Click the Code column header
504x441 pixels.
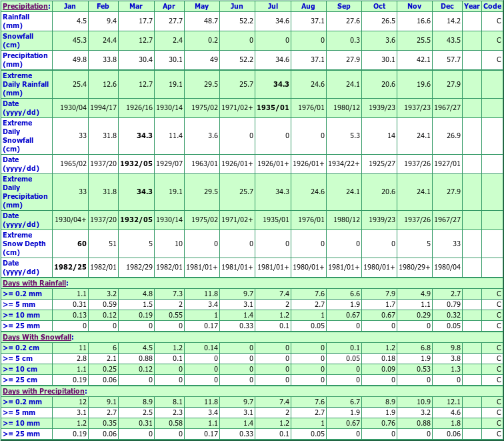492,6
